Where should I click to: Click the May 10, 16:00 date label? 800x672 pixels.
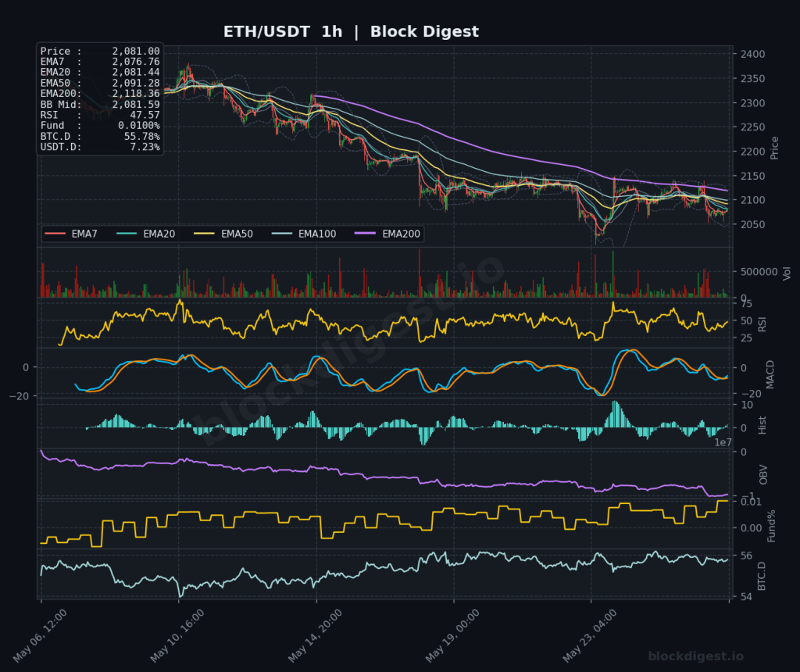coord(177,636)
